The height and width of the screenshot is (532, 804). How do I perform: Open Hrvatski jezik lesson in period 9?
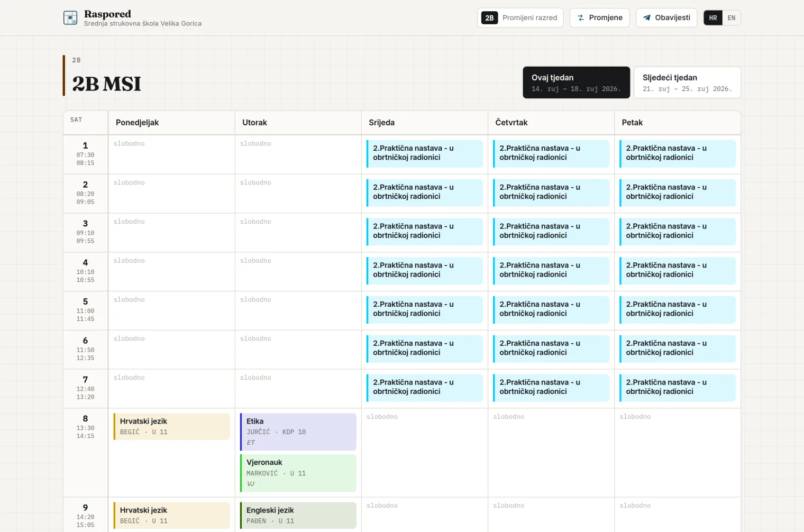point(171,516)
